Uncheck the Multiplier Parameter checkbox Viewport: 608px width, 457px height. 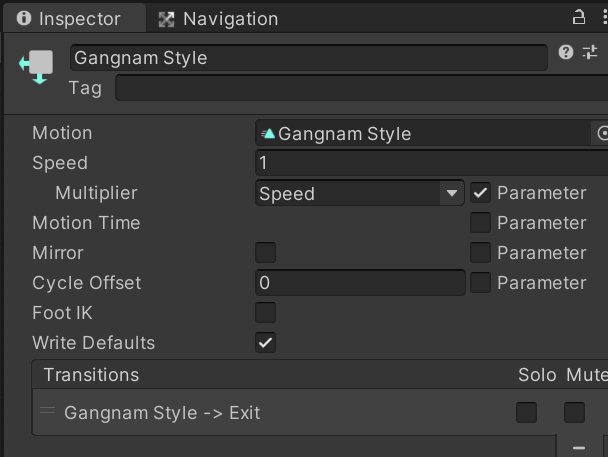point(480,193)
